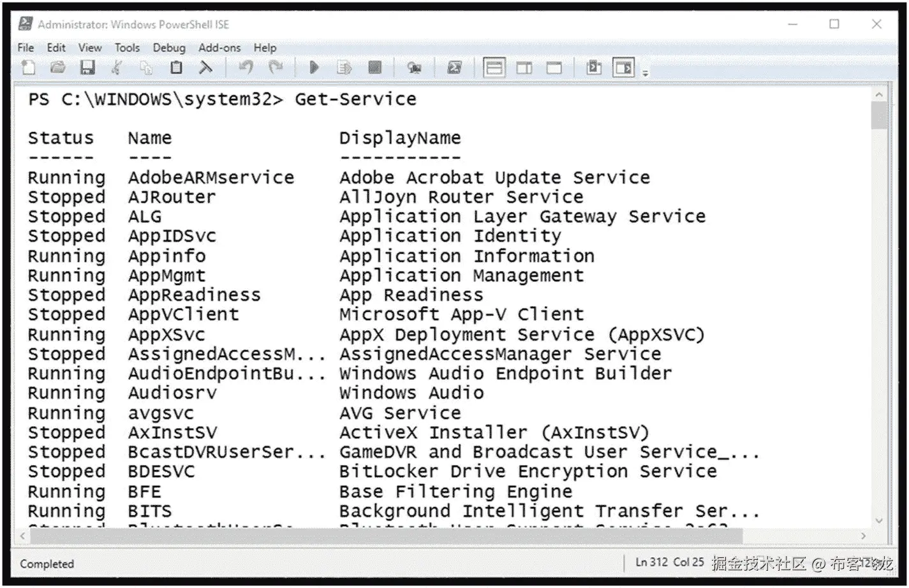Click Base Filtering Engine display name
Screen dimensions: 909x588
point(455,492)
